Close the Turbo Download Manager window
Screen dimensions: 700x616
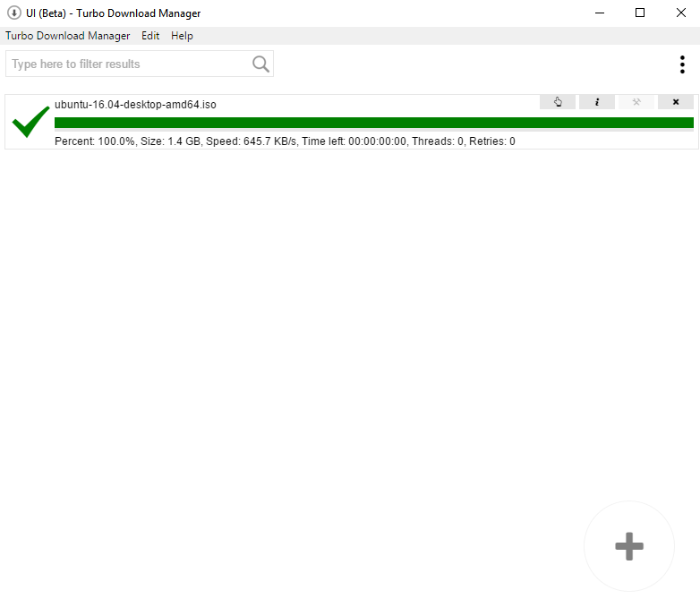tap(681, 13)
